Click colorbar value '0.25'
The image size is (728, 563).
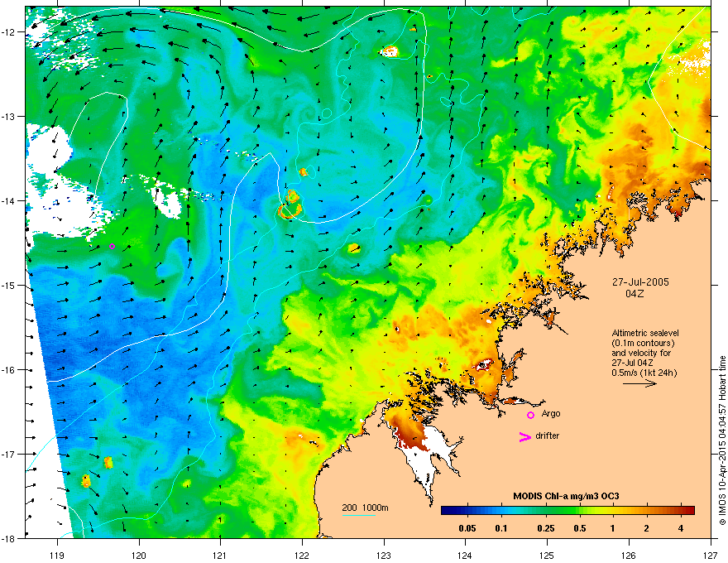click(545, 528)
